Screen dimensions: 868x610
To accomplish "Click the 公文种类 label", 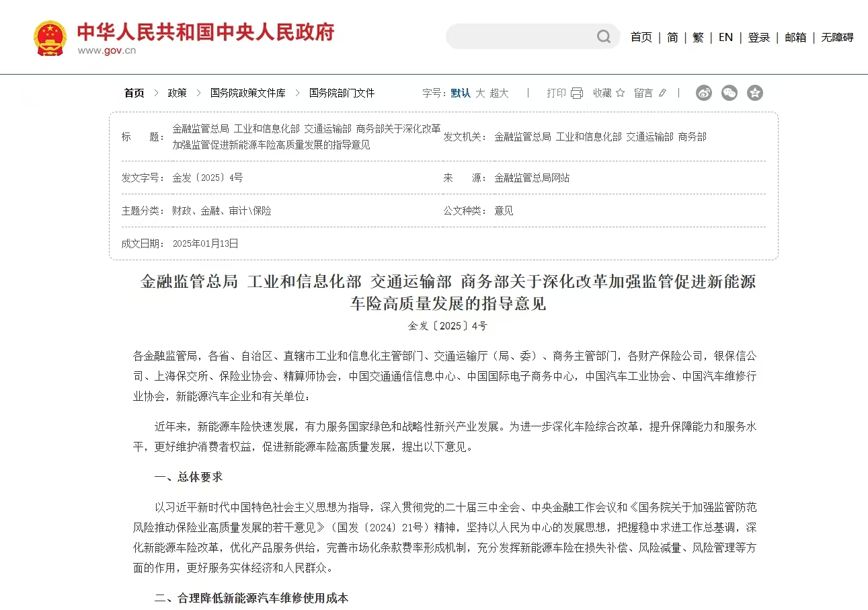I will [x=465, y=211].
